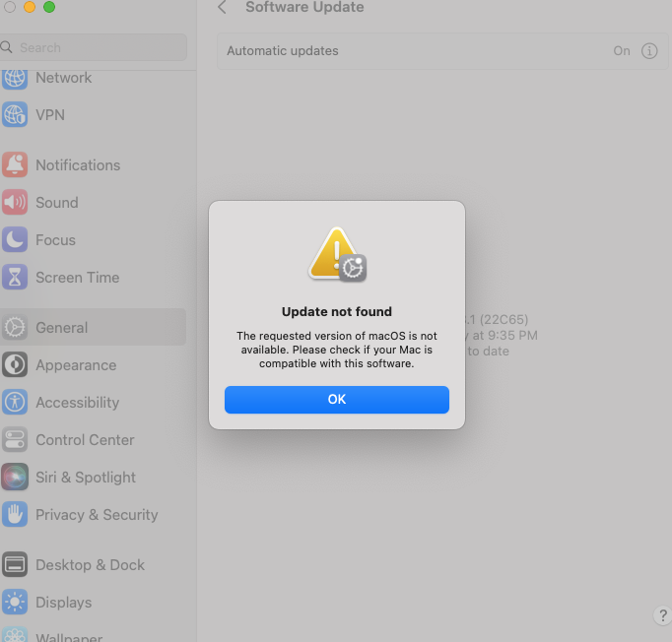Open Notifications label in settings sidebar
Image resolution: width=672 pixels, height=642 pixels.
coord(78,164)
